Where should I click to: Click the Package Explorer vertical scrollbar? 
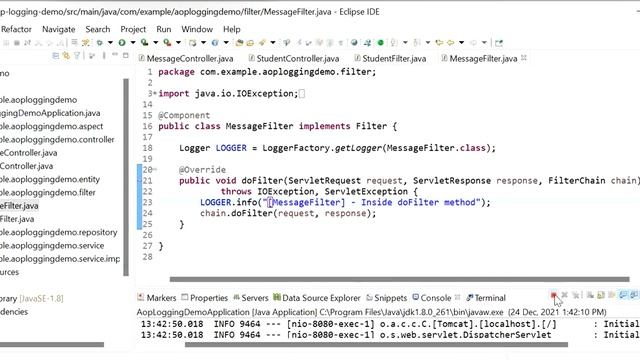pyautogui.click(x=126, y=177)
